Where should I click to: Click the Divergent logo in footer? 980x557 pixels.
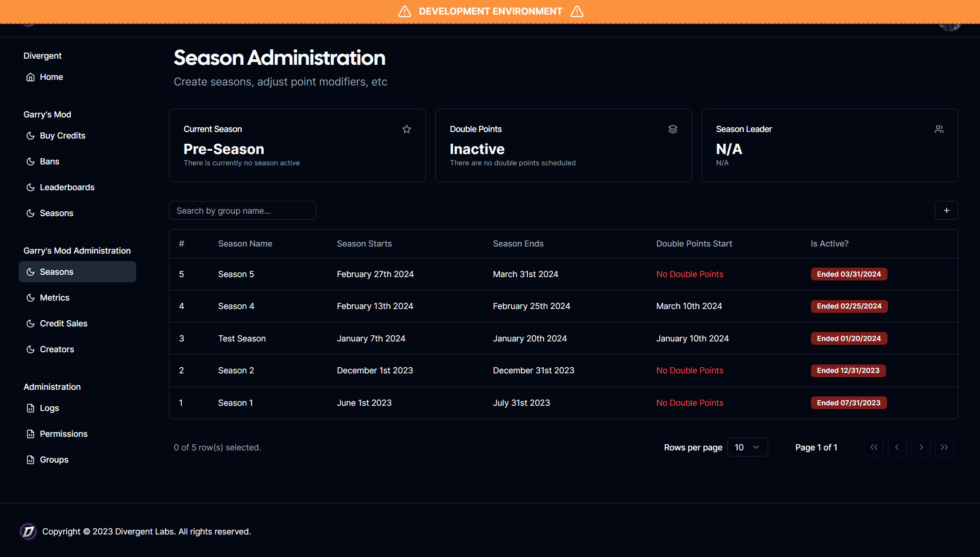pyautogui.click(x=28, y=531)
